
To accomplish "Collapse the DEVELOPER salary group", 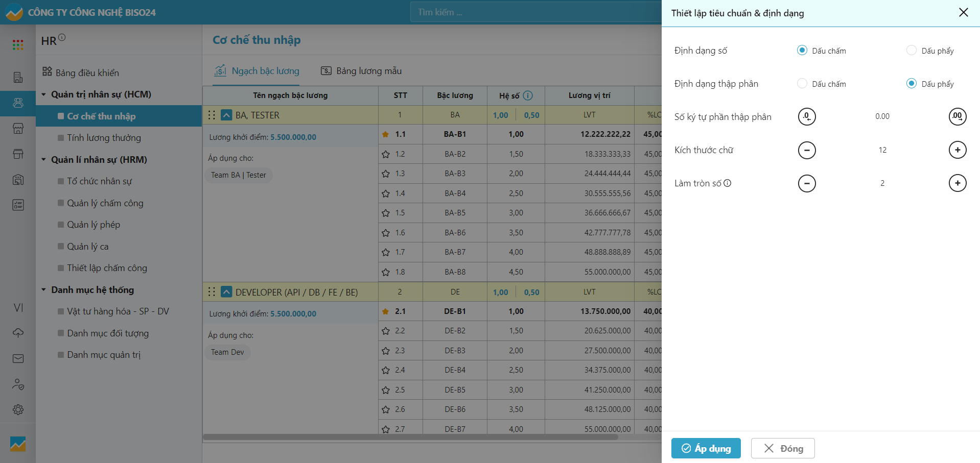I will (226, 292).
